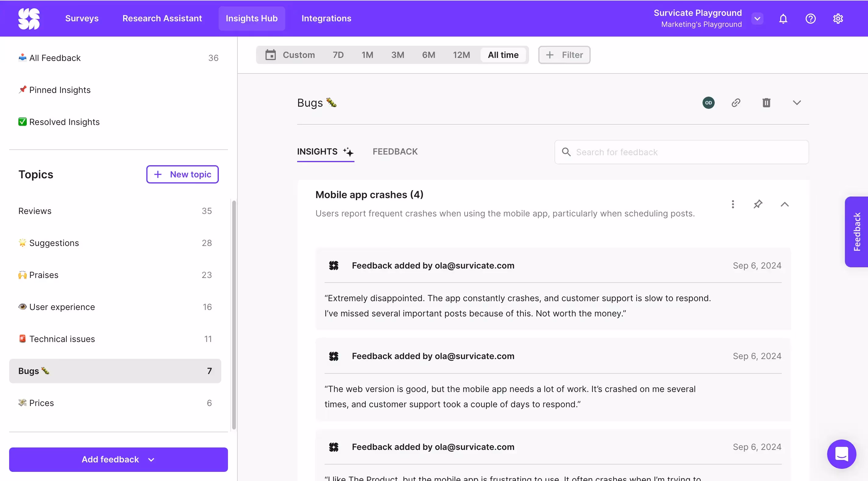Add a Filter
The width and height of the screenshot is (868, 481).
click(x=564, y=55)
